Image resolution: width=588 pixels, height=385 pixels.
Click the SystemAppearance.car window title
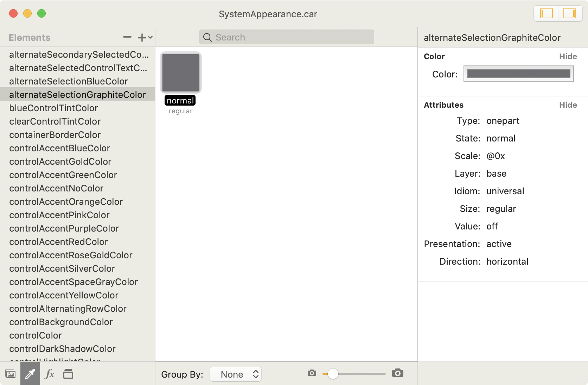(268, 14)
